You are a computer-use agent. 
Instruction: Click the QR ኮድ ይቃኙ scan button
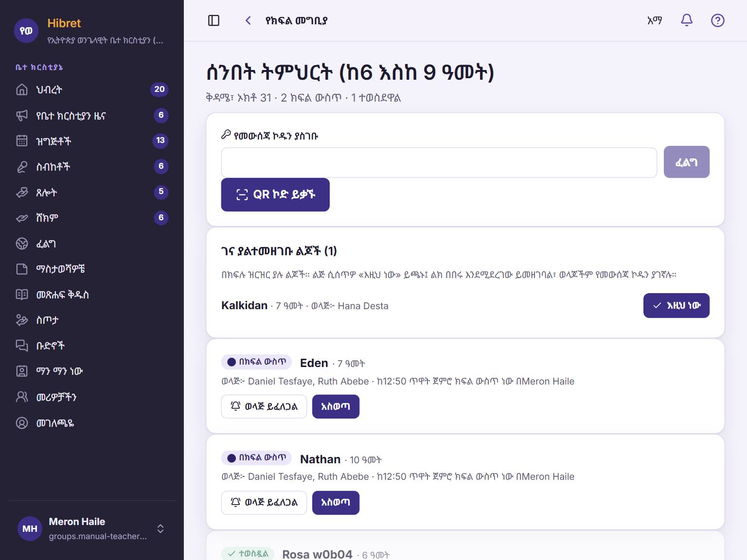pos(275,194)
